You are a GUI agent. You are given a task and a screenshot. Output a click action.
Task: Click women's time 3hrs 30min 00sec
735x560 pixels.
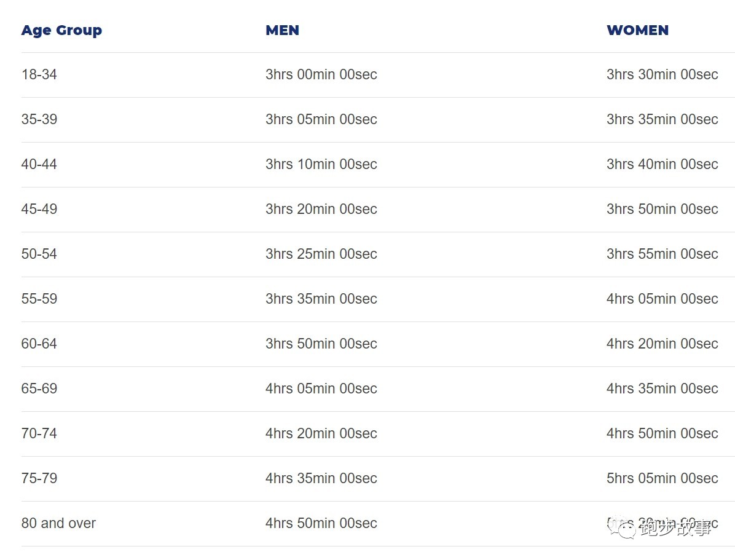tap(662, 74)
